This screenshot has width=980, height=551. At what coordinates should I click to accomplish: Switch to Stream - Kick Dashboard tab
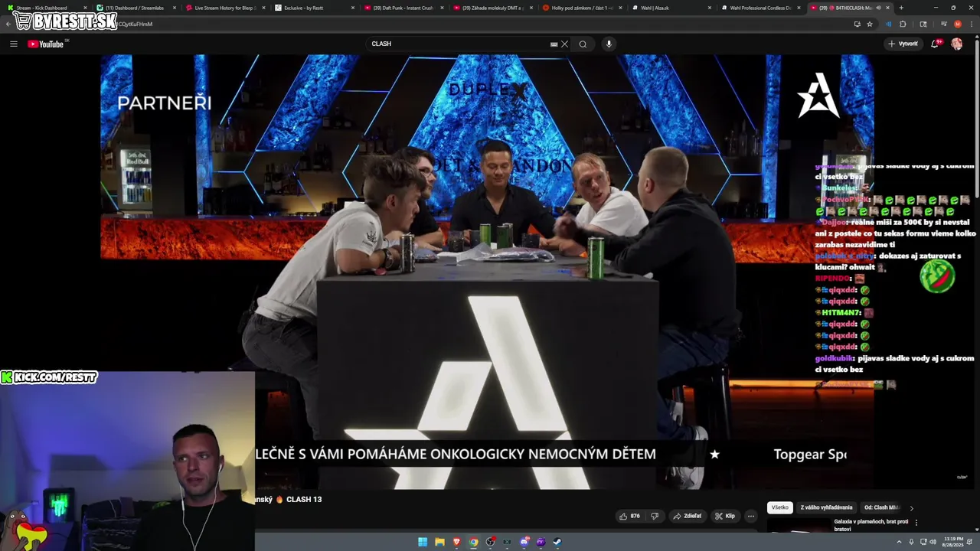point(46,8)
